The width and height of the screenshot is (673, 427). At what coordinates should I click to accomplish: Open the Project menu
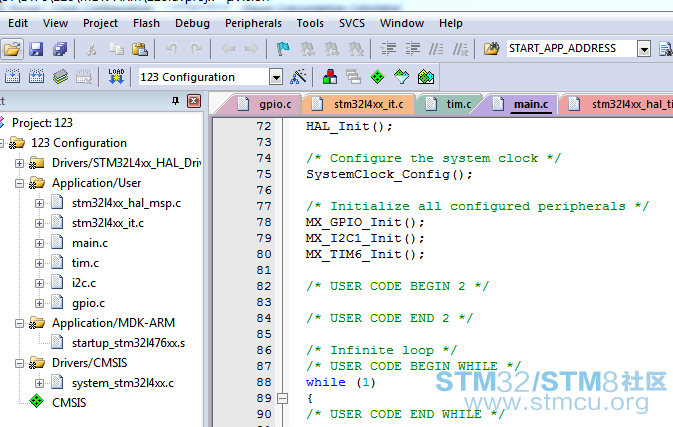pyautogui.click(x=100, y=23)
